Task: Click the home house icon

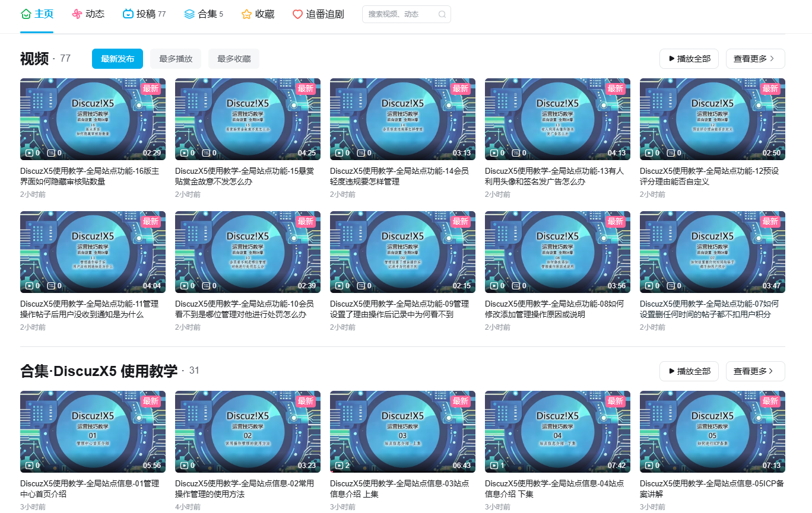Action: pos(26,14)
